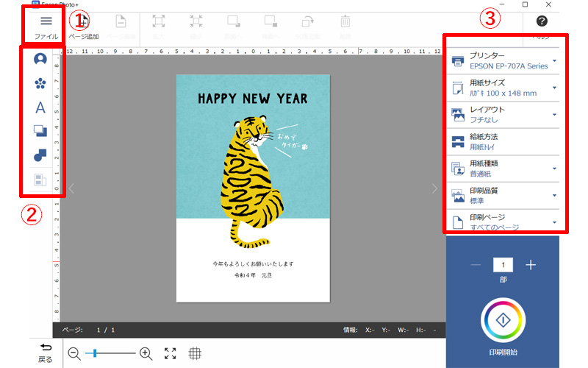Select the おめでタイガー handwriting text
The height and width of the screenshot is (368, 588).
[293, 141]
